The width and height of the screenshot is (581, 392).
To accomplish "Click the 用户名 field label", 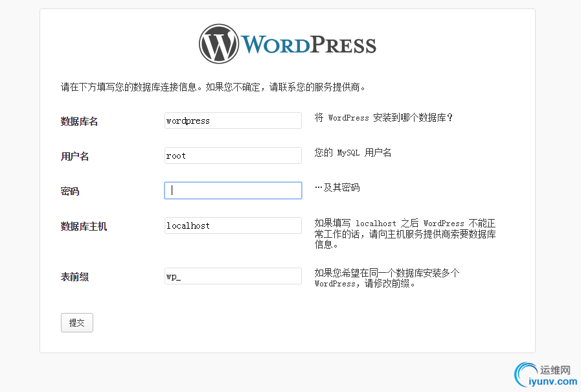I will (x=75, y=156).
